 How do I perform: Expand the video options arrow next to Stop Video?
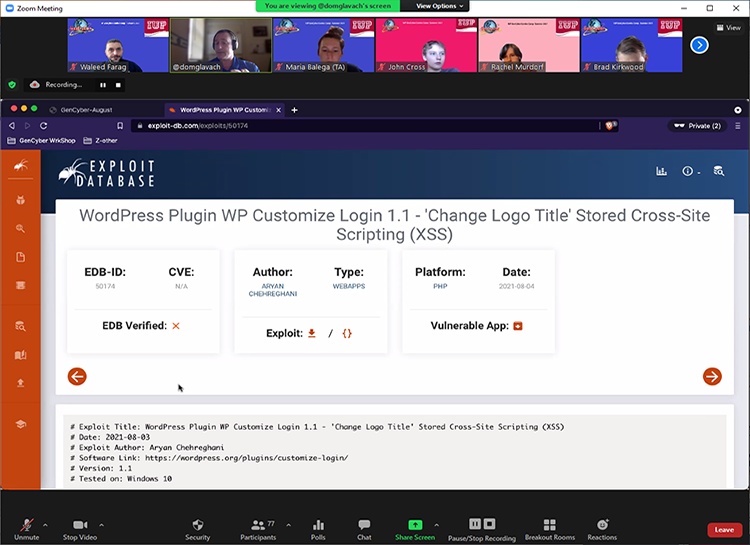[101, 525]
